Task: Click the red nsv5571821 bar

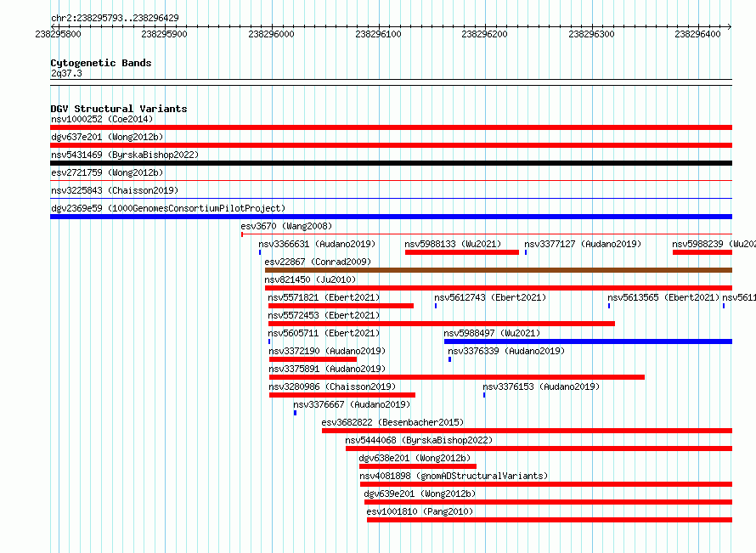Action: pyautogui.click(x=341, y=306)
